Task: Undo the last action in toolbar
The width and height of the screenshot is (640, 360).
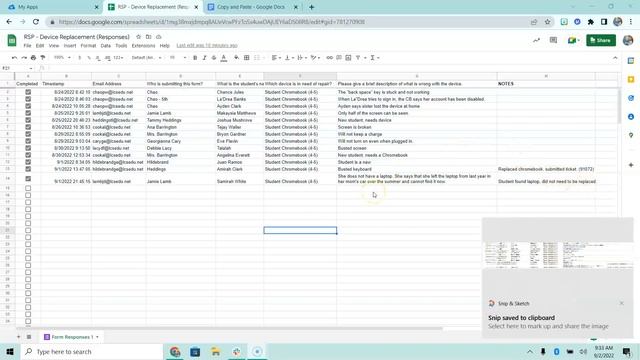Action: 14,58
